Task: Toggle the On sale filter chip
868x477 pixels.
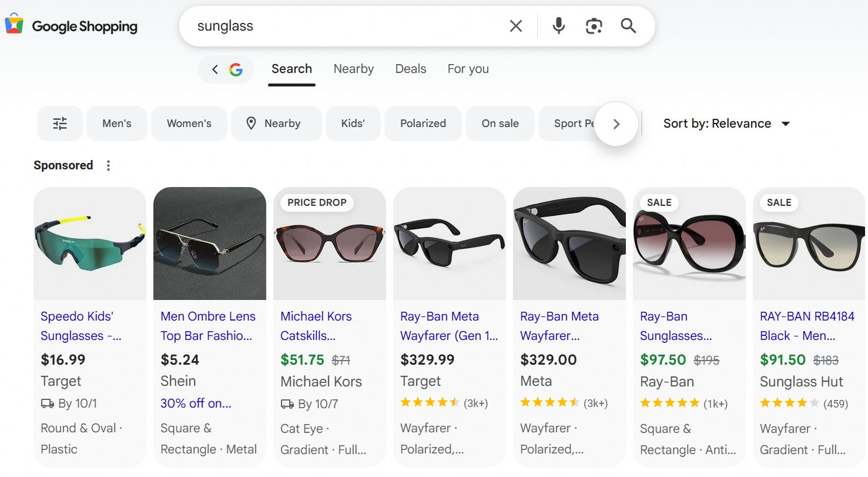Action: pos(500,124)
